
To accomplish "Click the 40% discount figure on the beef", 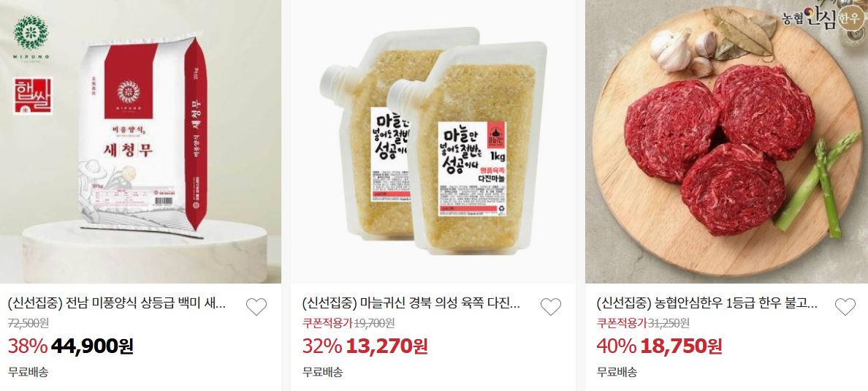I will 616,346.
